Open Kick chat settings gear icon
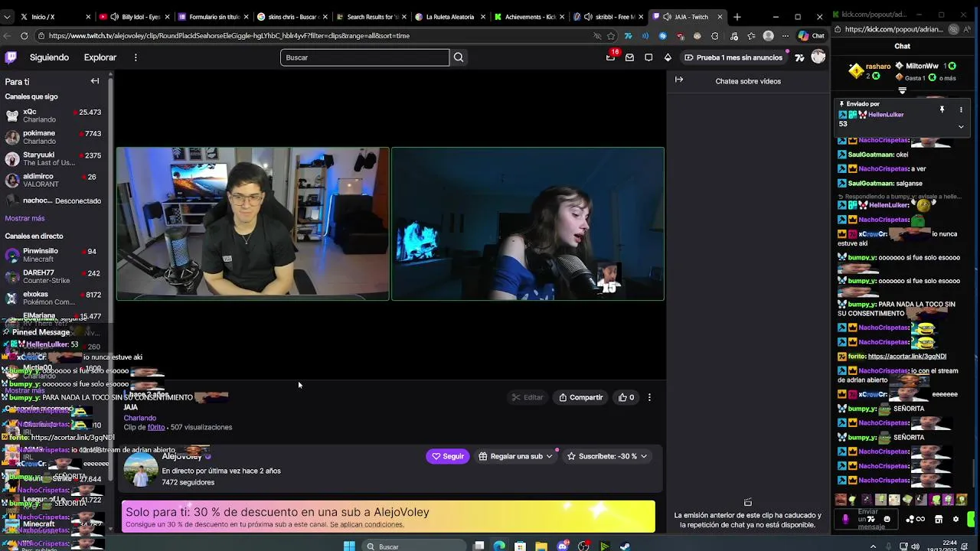980x551 pixels. point(955,519)
